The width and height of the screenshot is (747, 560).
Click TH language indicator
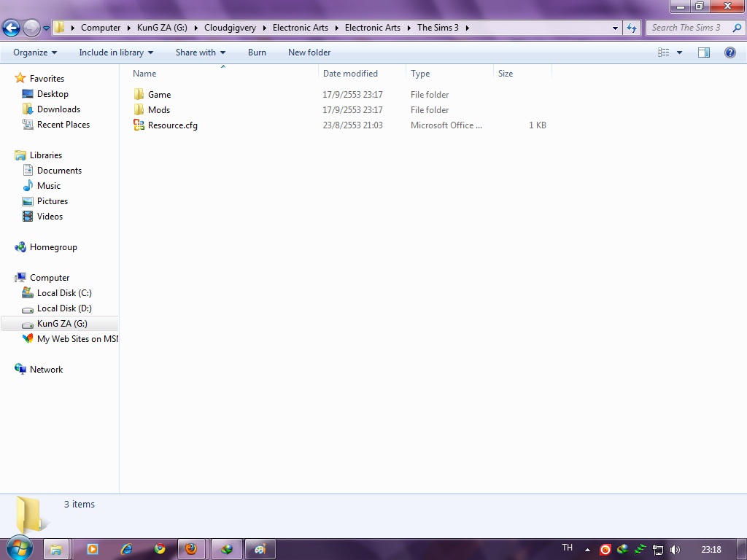coord(567,548)
